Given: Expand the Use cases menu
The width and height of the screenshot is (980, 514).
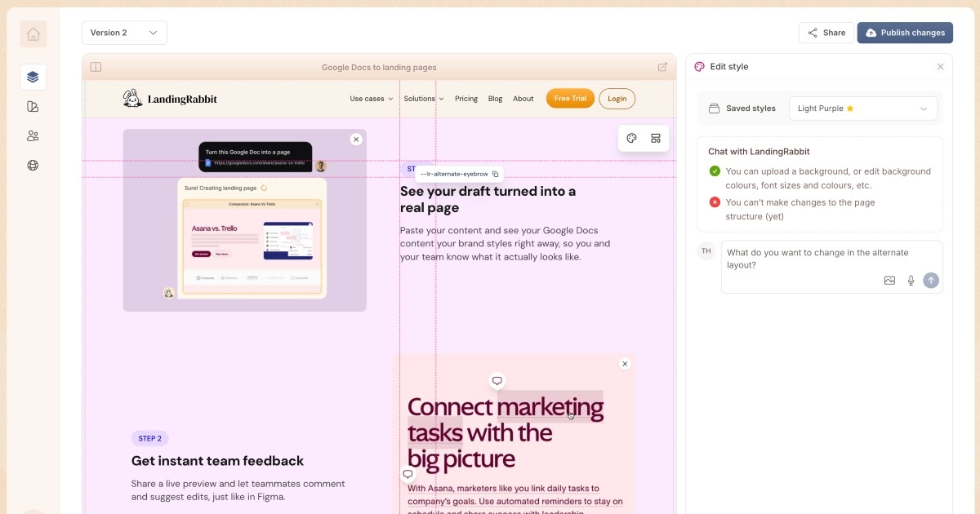Looking at the screenshot, I should tap(371, 99).
